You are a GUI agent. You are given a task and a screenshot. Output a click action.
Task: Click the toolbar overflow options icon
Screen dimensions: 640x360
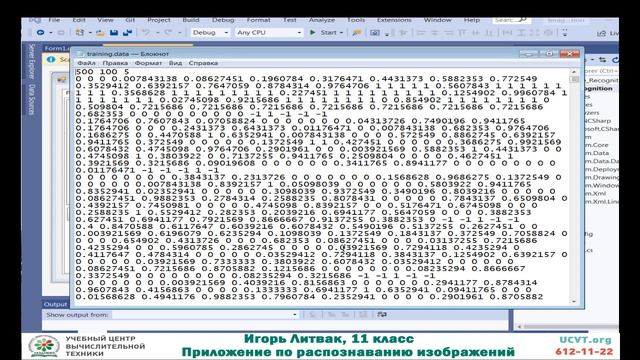pyautogui.click(x=565, y=33)
